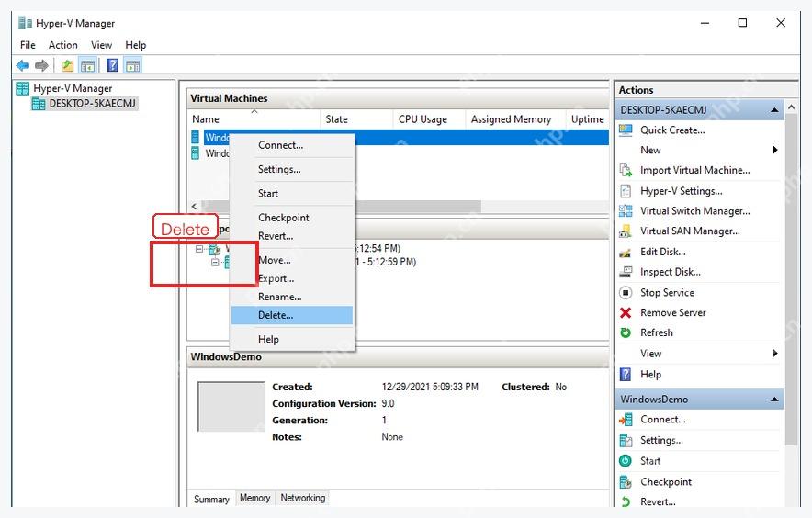Screen dimensions: 812x518
Task: Click the red X Remove Server icon
Action: (626, 313)
